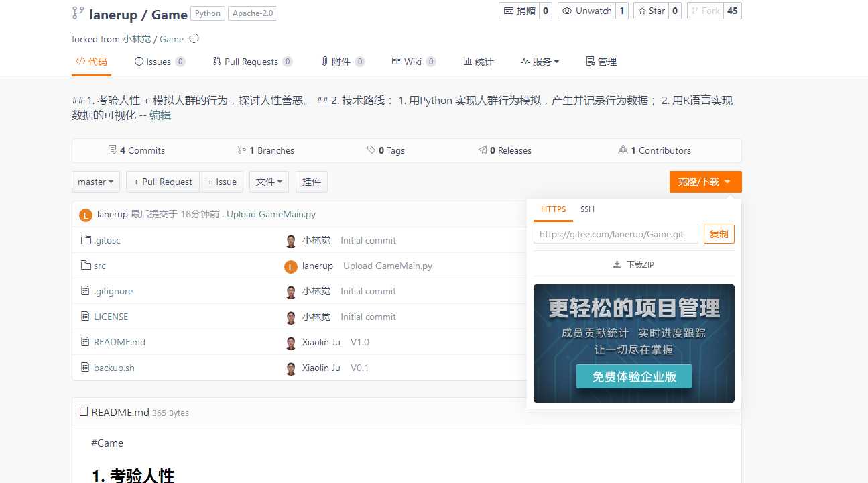
Task: Click Xiaolin Ju avatar on backup.sh row
Action: [291, 368]
